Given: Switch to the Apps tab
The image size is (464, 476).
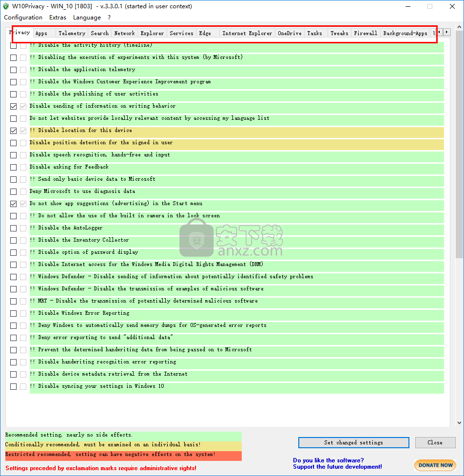Looking at the screenshot, I should [x=44, y=33].
